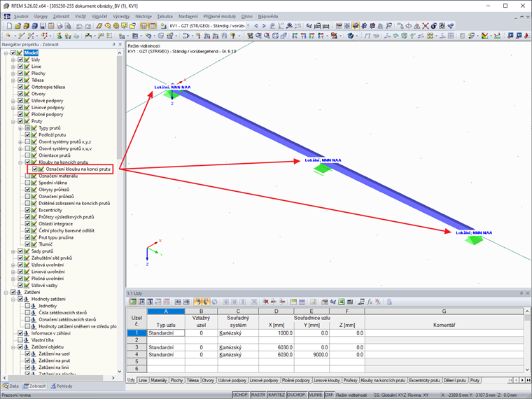The image size is (532, 399).
Task: Select cell Standardní in table row 1
Action: (166, 333)
